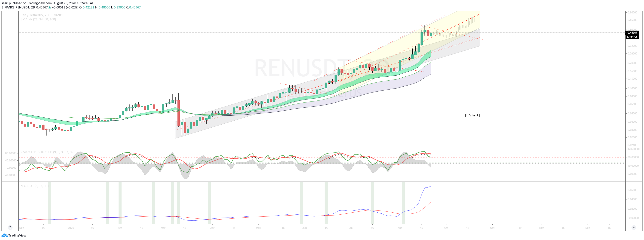Viewport: 644px width, 240px height.
Task: Click the open value O:0.42132
Action: pos(87,7)
